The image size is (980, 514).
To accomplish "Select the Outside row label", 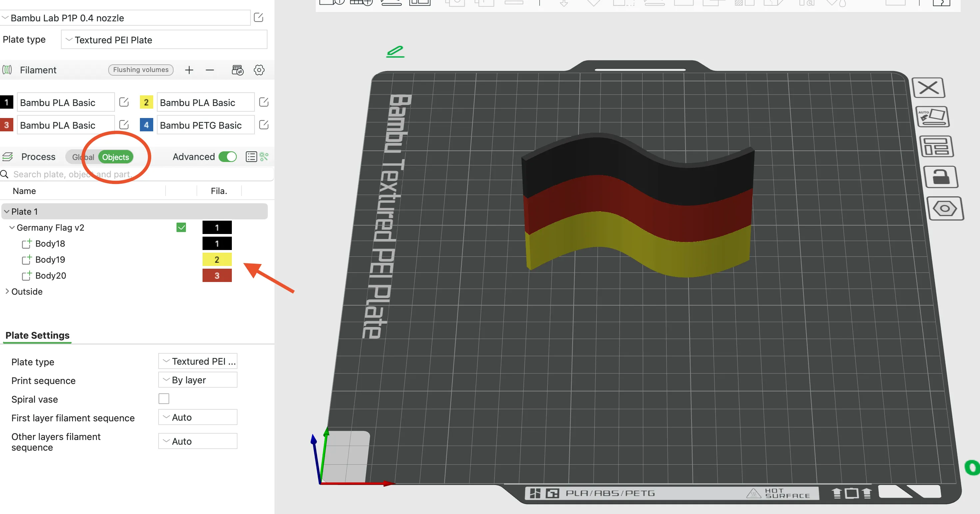I will [27, 292].
